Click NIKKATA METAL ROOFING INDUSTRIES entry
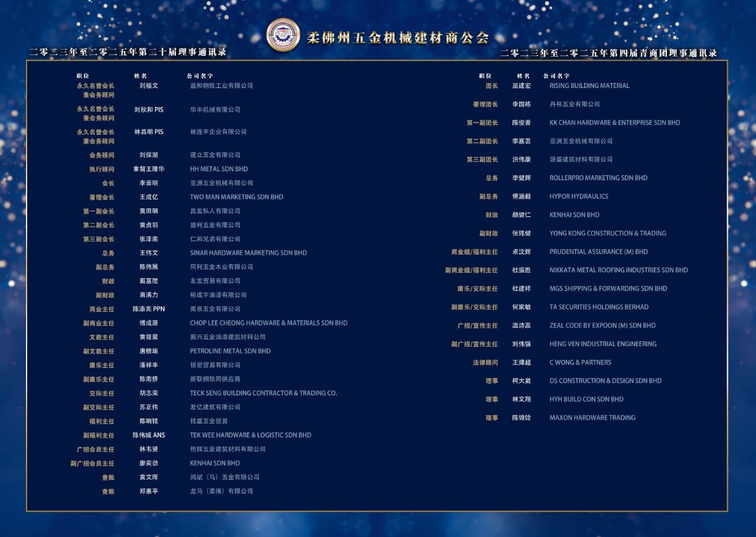The image size is (756, 537). click(618, 270)
